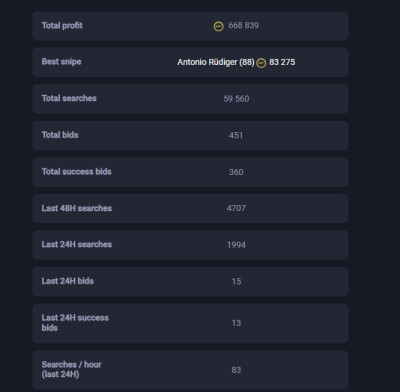Viewport: 400px width, 392px height.
Task: Click the Best snipe label
Action: [61, 62]
